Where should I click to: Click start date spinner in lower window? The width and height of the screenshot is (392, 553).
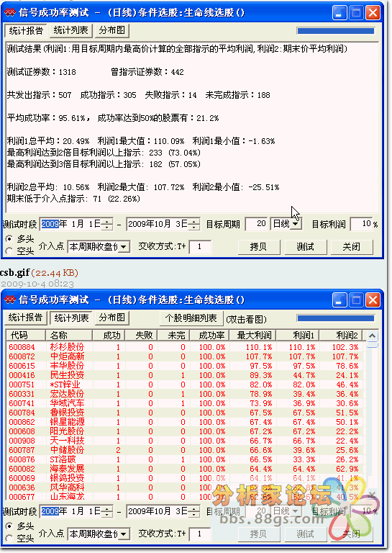pyautogui.click(x=106, y=511)
